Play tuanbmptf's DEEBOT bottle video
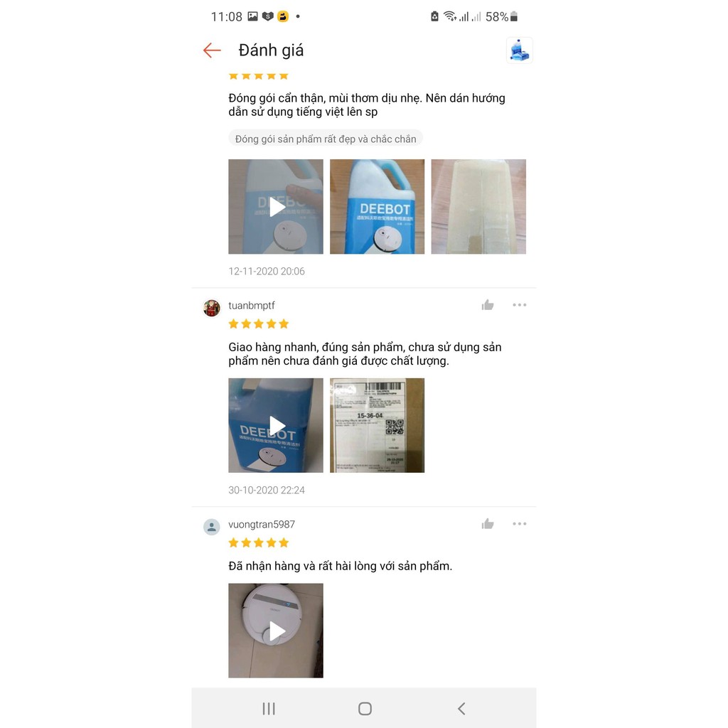Screen dimensions: 728x728 tap(276, 425)
